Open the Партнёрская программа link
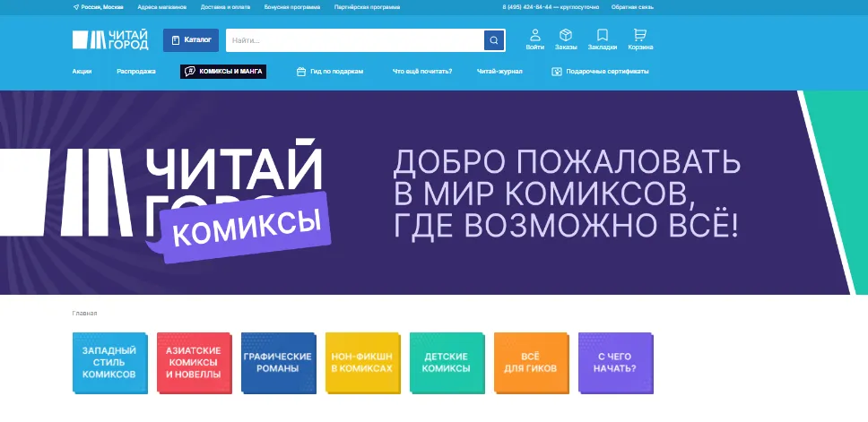 [x=367, y=7]
